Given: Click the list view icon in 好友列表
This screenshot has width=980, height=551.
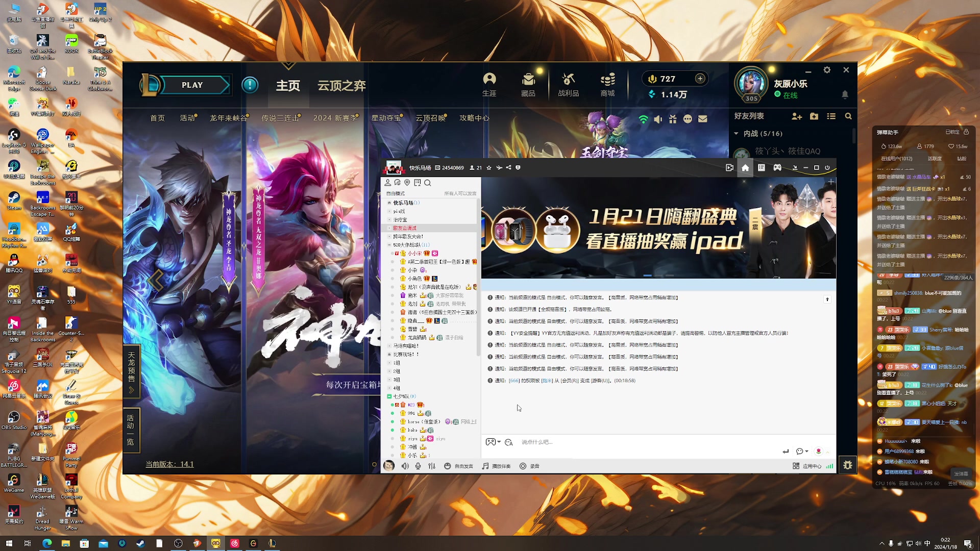Looking at the screenshot, I should pos(831,117).
